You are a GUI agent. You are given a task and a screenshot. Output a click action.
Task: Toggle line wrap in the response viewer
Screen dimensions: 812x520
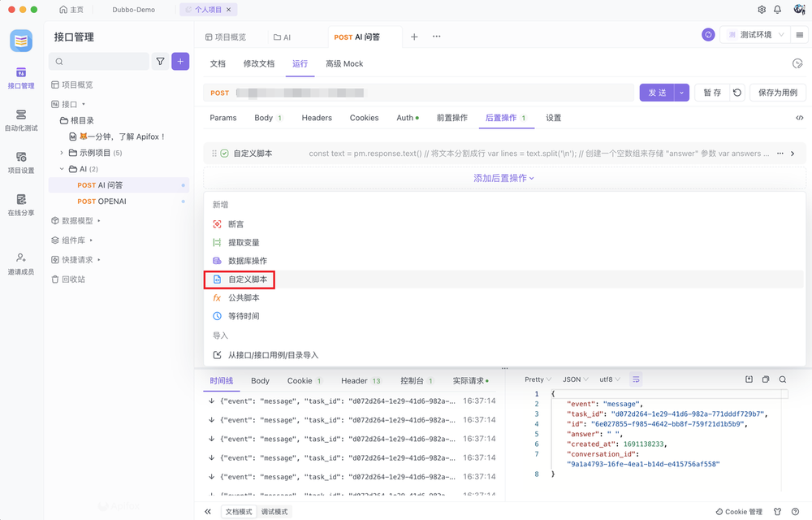coord(636,379)
